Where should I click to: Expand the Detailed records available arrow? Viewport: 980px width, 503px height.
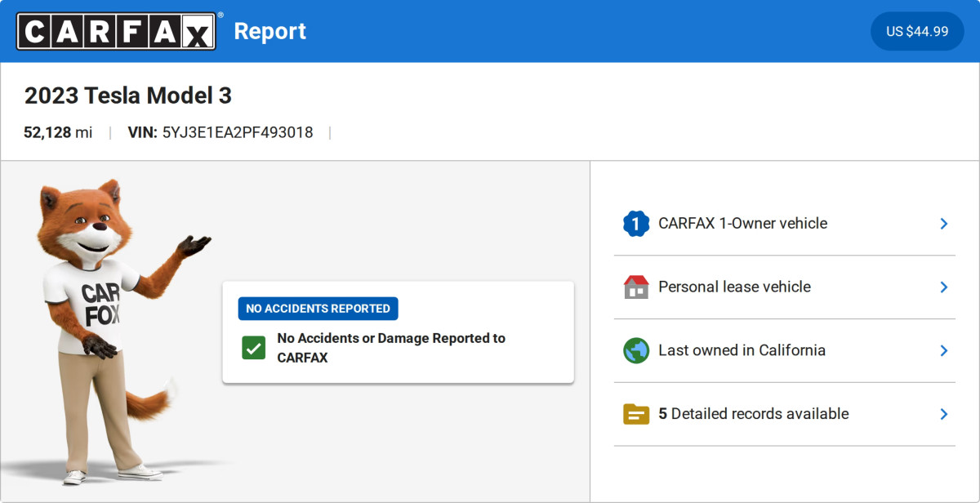point(943,414)
